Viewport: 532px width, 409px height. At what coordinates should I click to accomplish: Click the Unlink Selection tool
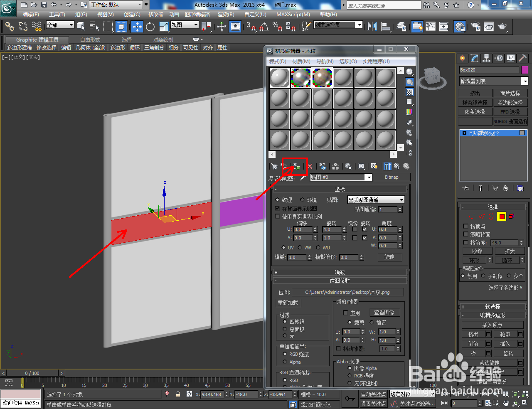click(23, 27)
